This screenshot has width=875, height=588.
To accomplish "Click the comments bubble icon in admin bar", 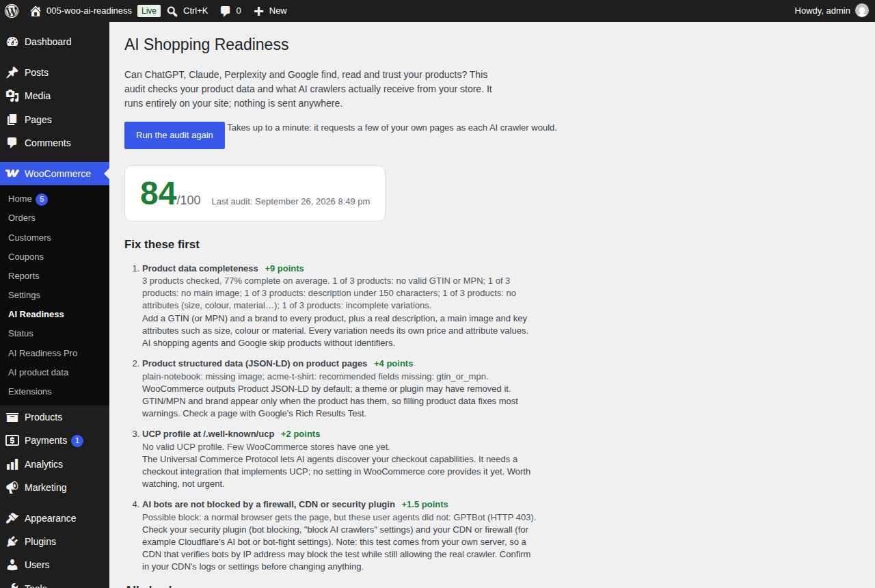I will 226,11.
